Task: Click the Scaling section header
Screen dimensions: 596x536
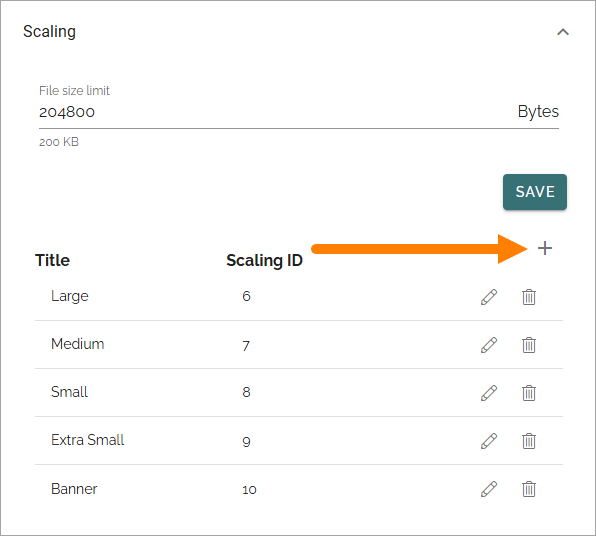Action: [49, 32]
